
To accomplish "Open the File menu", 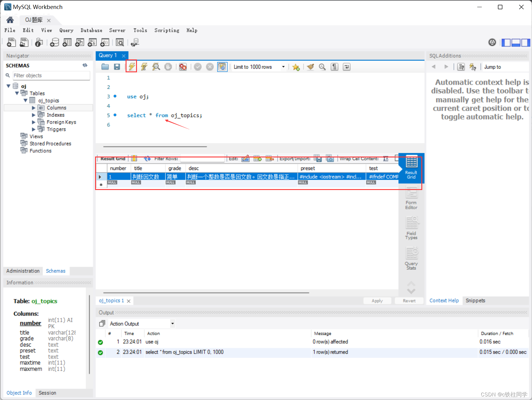I will 10,30.
